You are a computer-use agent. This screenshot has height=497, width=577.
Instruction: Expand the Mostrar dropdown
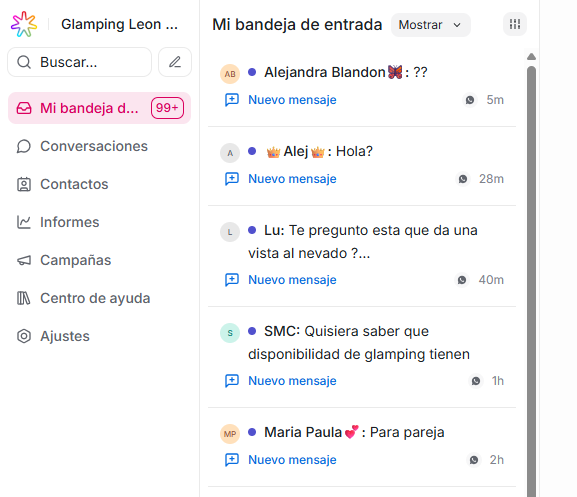431,25
